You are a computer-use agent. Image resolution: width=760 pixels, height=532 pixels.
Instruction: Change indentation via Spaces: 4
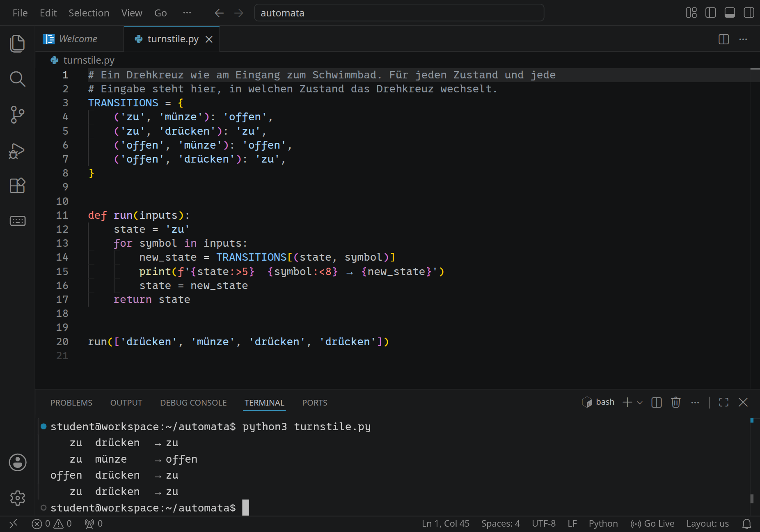pyautogui.click(x=501, y=524)
